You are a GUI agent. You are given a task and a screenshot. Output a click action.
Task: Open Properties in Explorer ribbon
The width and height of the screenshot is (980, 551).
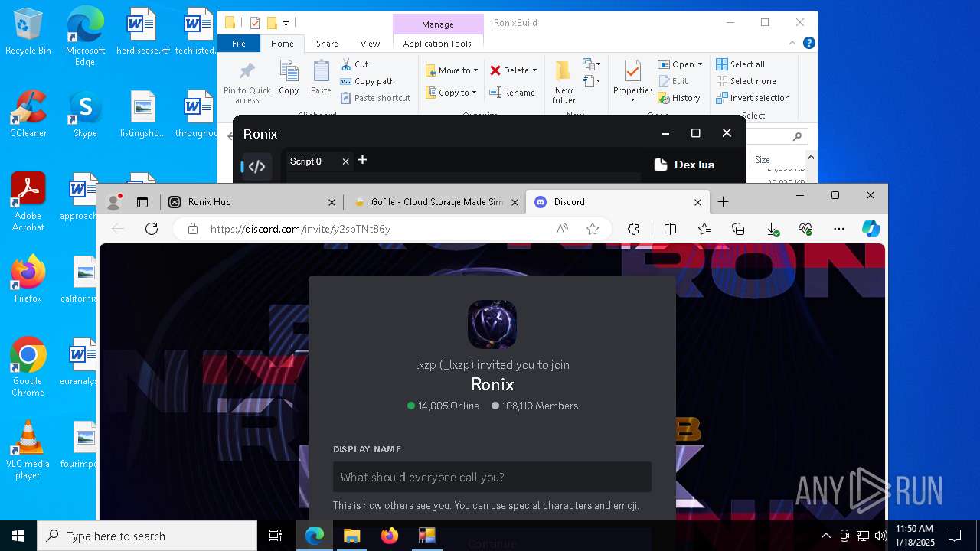pos(632,83)
